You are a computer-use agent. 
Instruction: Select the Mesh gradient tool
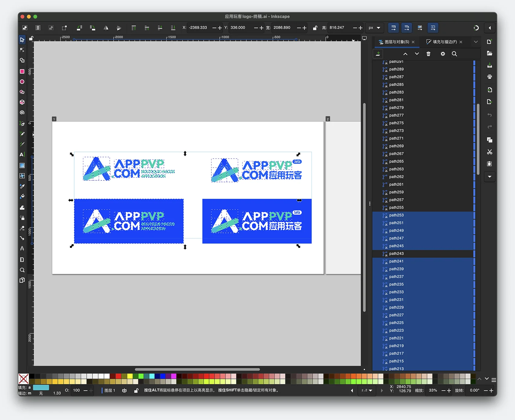22,176
